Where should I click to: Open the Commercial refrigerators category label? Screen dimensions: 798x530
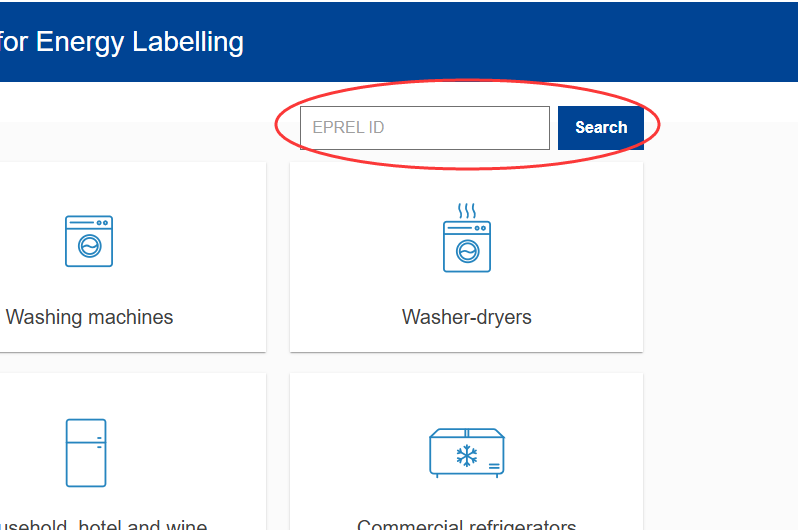466,524
